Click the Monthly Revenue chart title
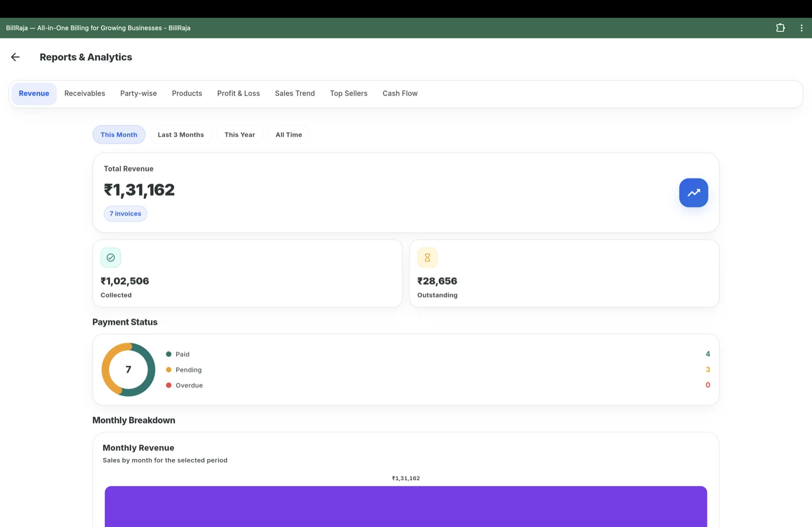This screenshot has height=527, width=812. click(139, 448)
